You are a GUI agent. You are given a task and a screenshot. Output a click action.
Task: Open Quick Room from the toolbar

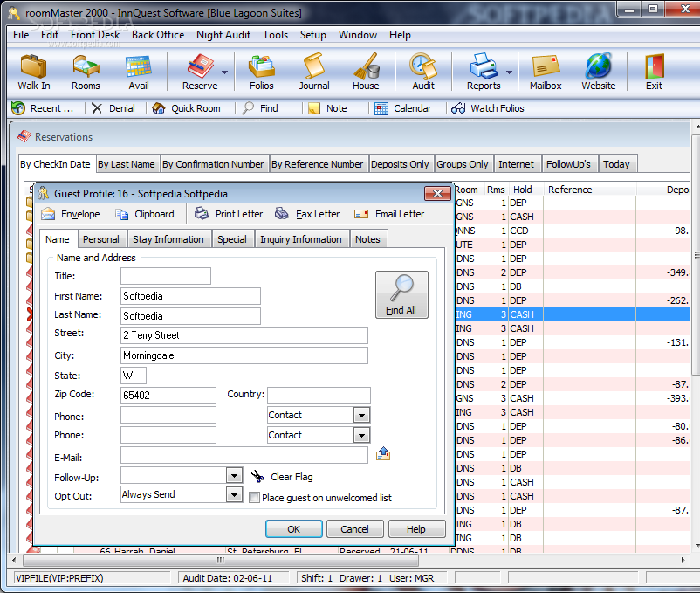coord(187,108)
